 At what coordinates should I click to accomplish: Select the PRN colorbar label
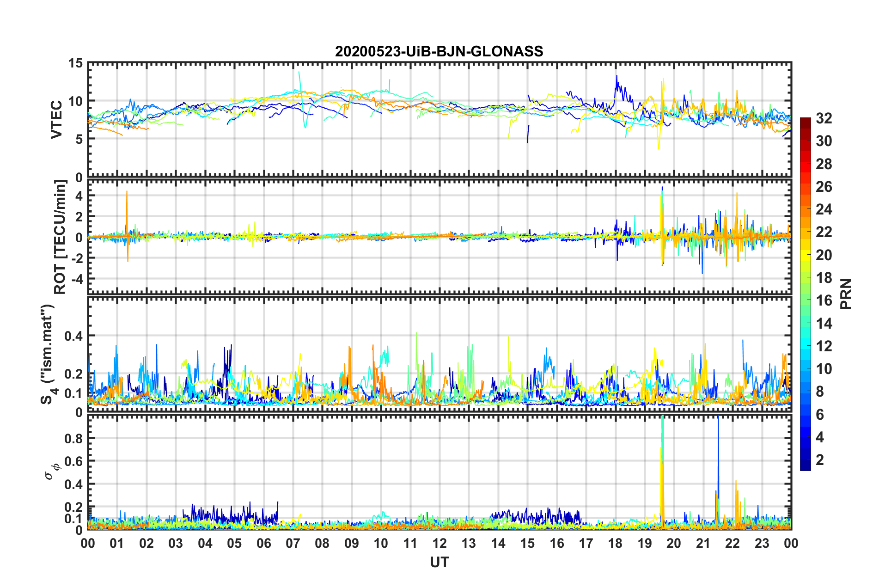(x=846, y=294)
